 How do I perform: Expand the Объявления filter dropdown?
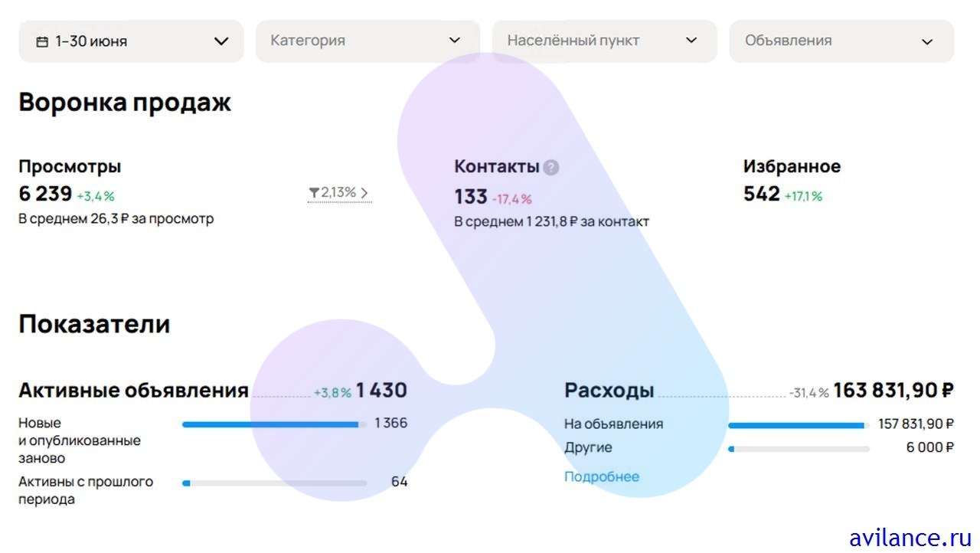(x=841, y=41)
